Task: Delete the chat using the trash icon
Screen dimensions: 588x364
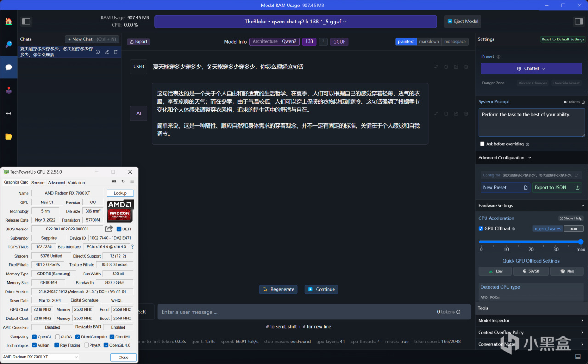Action: (116, 52)
